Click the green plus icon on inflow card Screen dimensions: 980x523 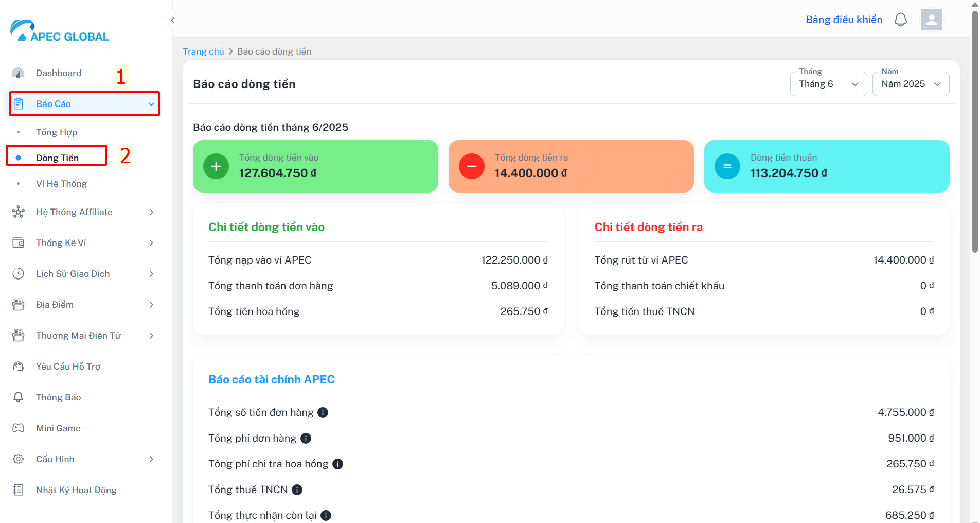tap(216, 166)
